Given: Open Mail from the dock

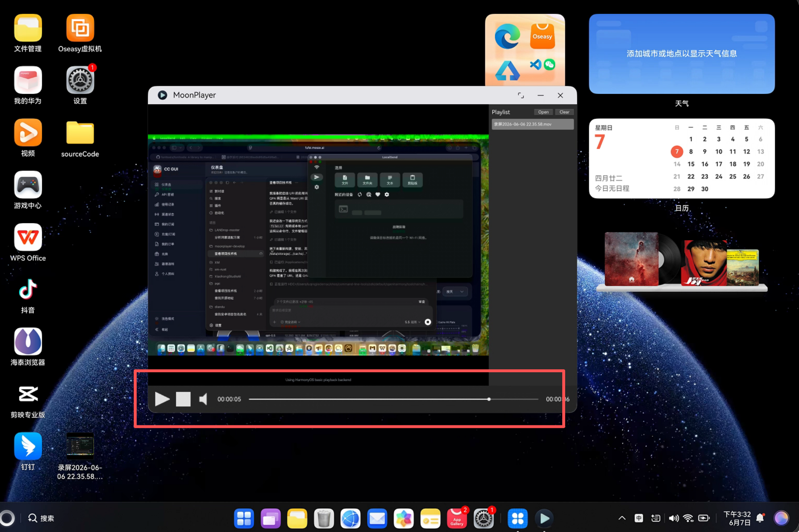Looking at the screenshot, I should coord(377,518).
